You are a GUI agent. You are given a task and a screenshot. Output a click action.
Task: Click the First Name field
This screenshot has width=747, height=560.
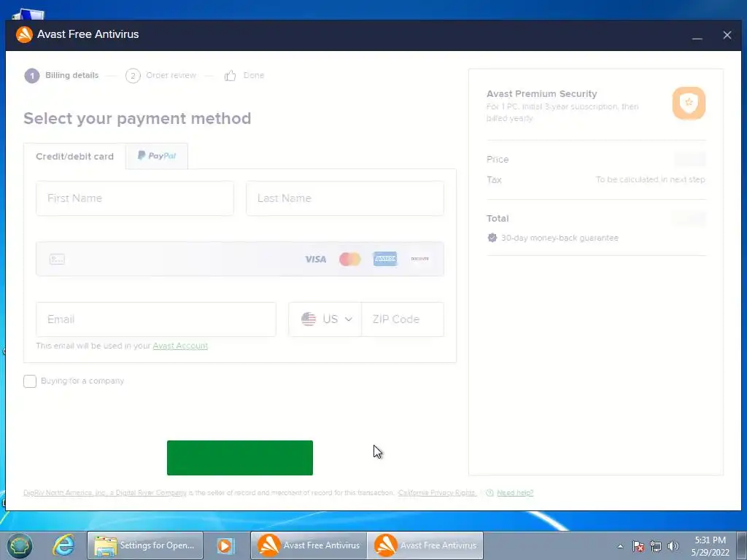click(x=135, y=198)
